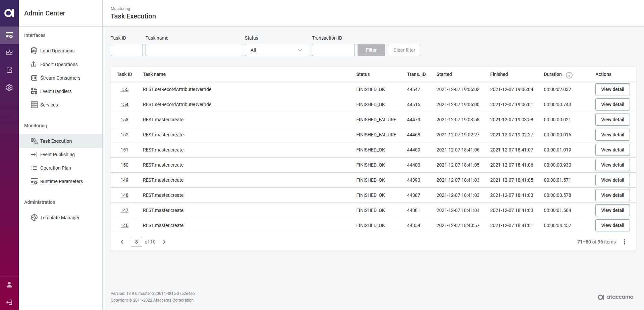This screenshot has width=644, height=310.
Task: Expand the Status dropdown
Action: click(x=277, y=50)
